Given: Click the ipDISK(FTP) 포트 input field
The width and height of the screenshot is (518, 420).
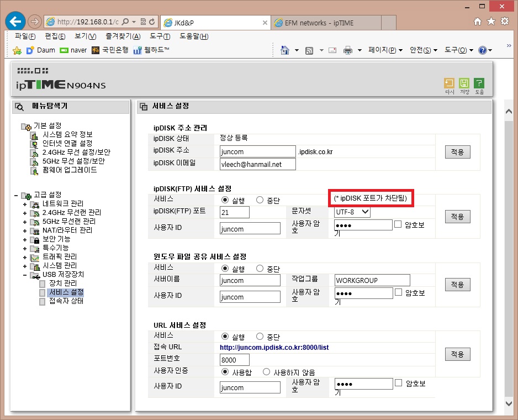Looking at the screenshot, I should [235, 212].
